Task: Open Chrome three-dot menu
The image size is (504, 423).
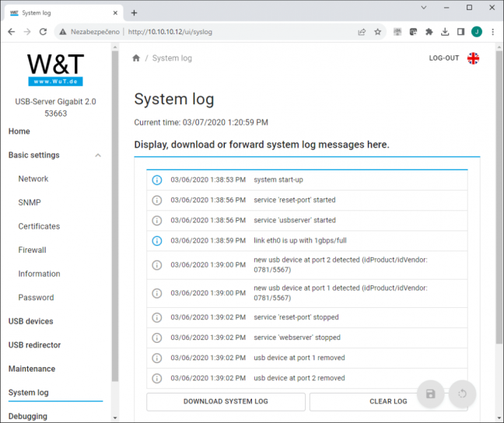Action: [493, 32]
